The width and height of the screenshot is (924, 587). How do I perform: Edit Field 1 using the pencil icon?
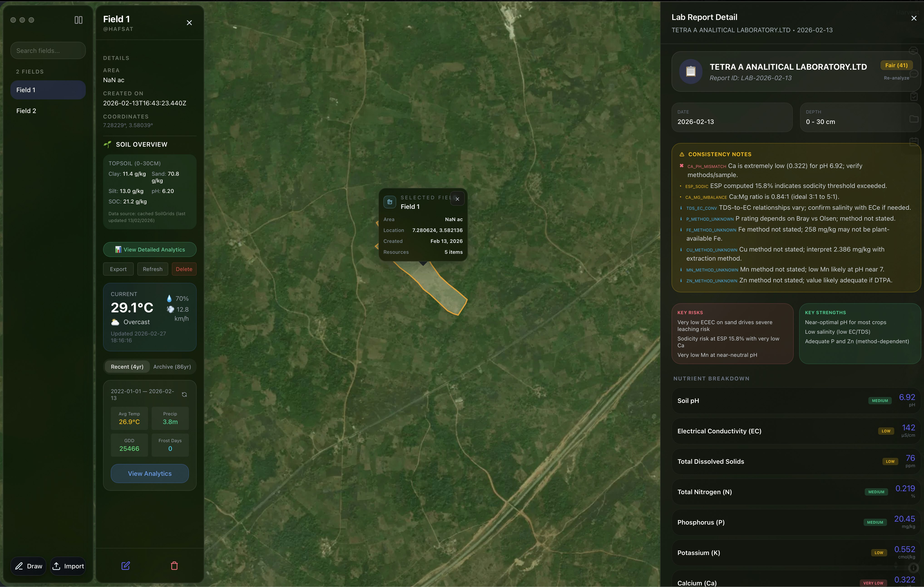tap(126, 566)
